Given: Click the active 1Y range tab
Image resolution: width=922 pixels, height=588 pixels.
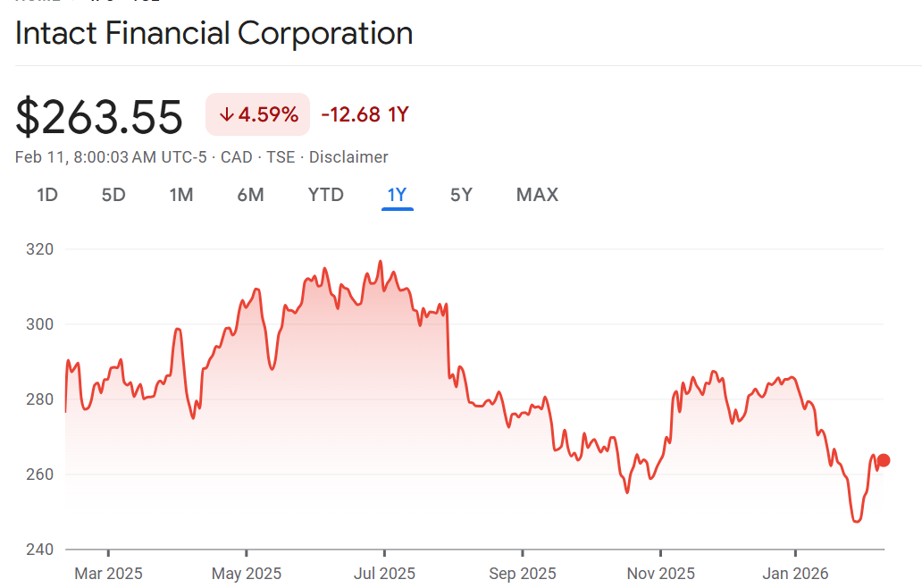Looking at the screenshot, I should click(397, 195).
